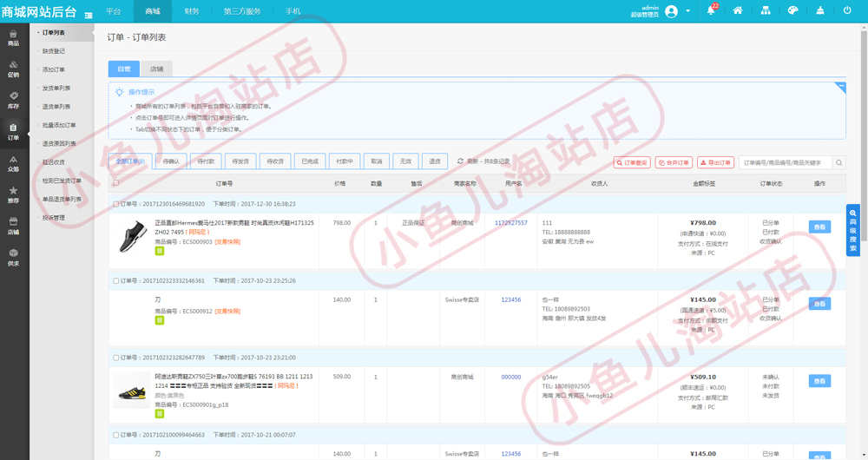The height and width of the screenshot is (460, 868).
Task: Check the order 2017123016469681920 checkbox
Action: point(115,204)
